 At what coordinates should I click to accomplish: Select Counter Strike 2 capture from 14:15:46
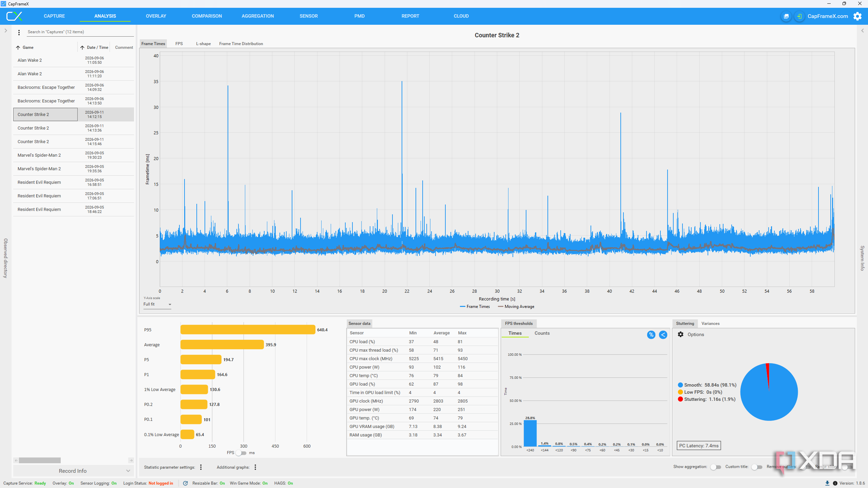point(74,142)
